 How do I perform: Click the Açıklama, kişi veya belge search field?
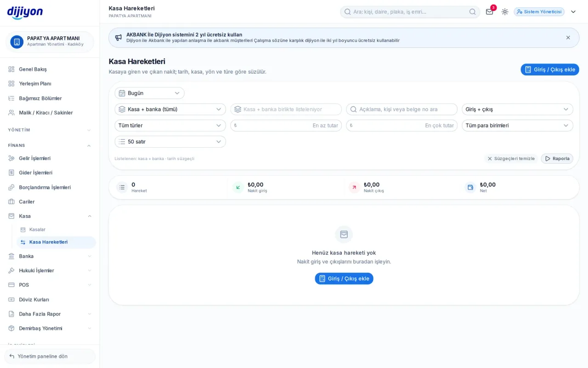pyautogui.click(x=401, y=109)
